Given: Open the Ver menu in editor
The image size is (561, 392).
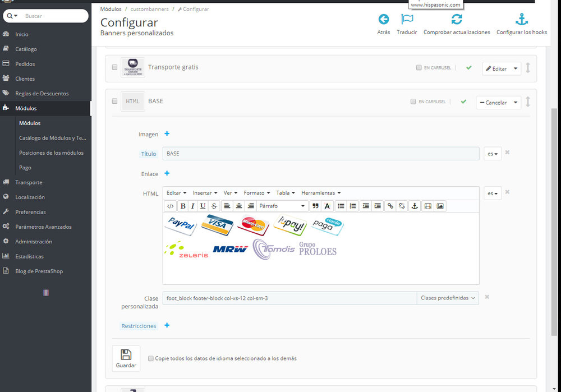Looking at the screenshot, I should pyautogui.click(x=231, y=193).
